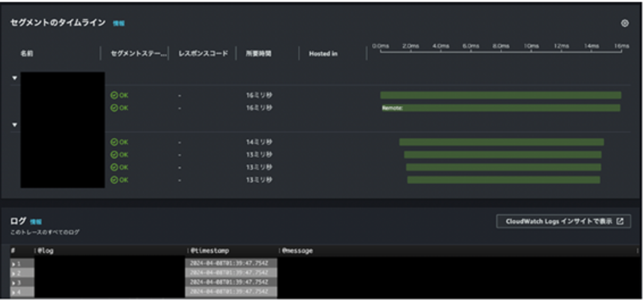
Task: Click the このトレースのすべてのログ description text
Action: point(45,233)
